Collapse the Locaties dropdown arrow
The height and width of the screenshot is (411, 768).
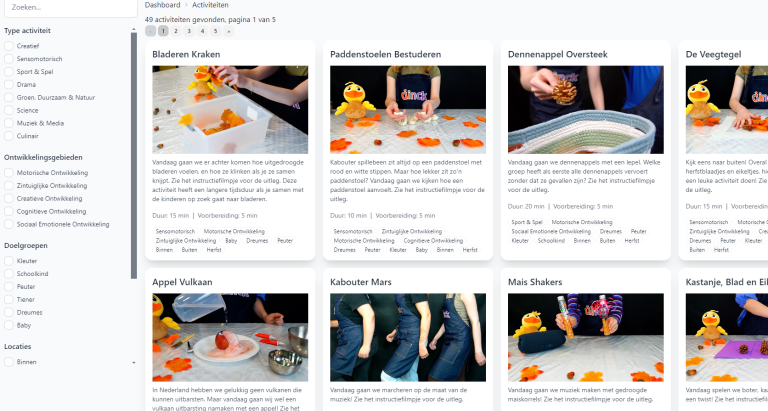tap(134, 363)
